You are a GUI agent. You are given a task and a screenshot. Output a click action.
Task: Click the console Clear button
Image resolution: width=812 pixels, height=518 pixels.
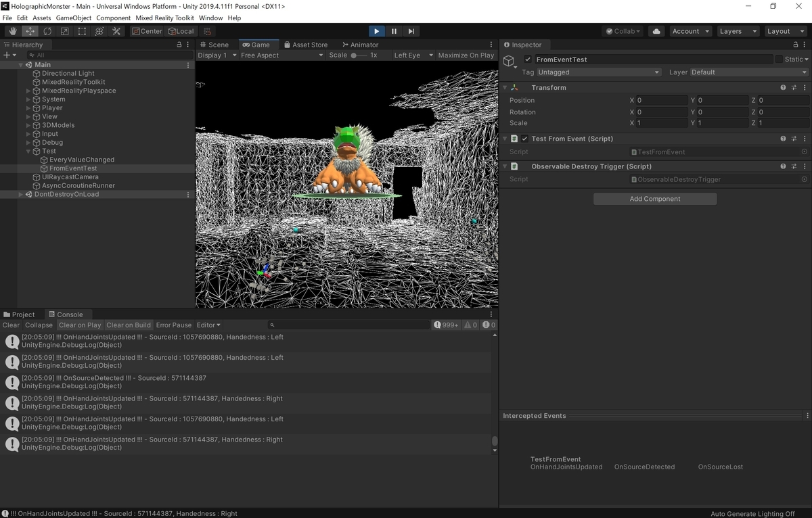coord(12,325)
